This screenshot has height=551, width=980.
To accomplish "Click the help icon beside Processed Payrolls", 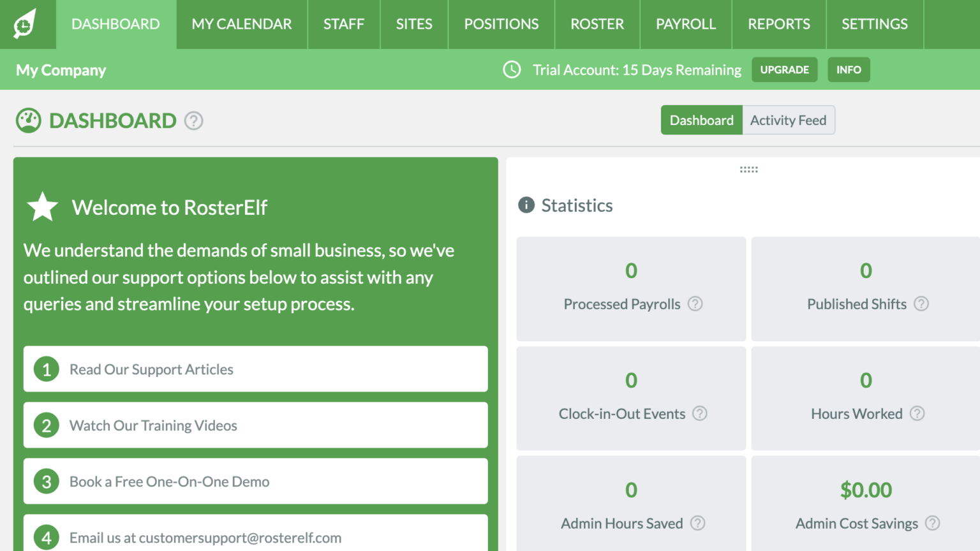I will (x=695, y=304).
